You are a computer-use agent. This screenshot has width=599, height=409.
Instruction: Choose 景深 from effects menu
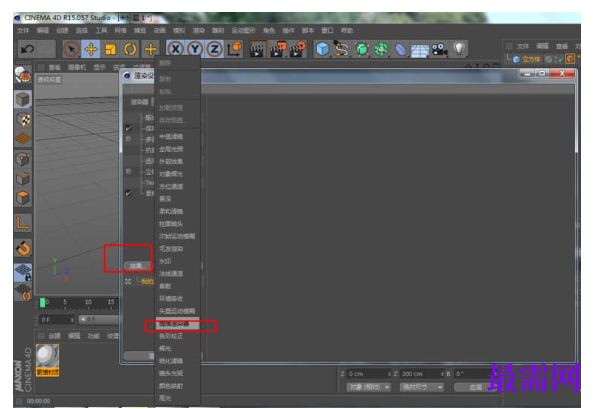click(165, 199)
